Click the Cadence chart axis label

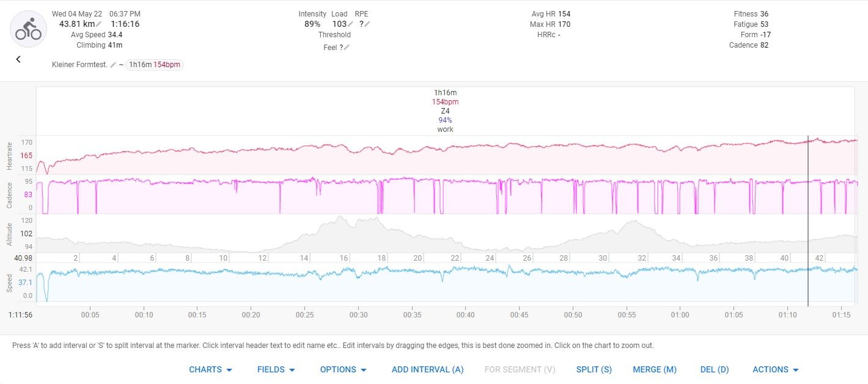[9, 195]
